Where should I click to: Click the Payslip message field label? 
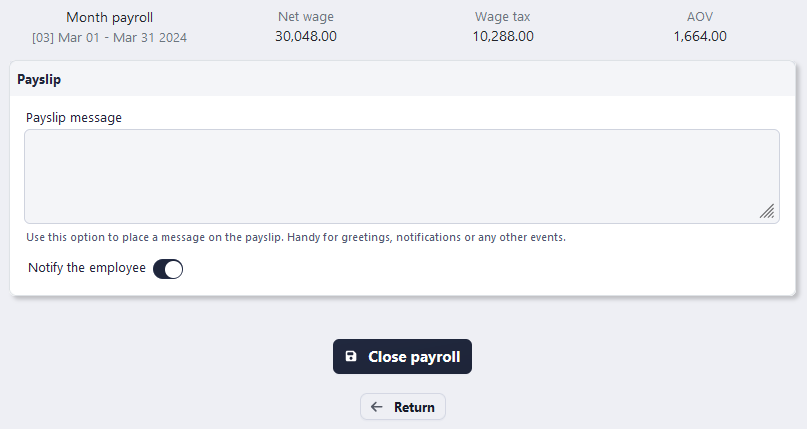pyautogui.click(x=74, y=117)
